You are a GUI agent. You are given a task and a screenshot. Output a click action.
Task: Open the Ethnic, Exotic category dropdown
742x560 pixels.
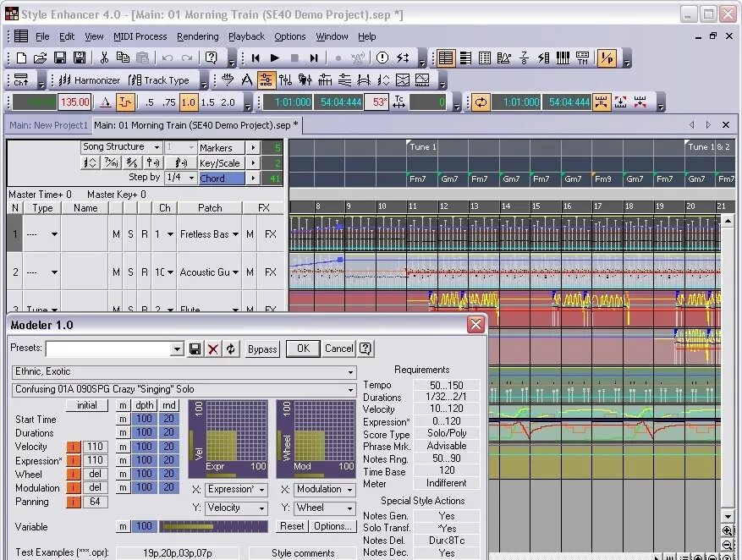click(x=184, y=371)
